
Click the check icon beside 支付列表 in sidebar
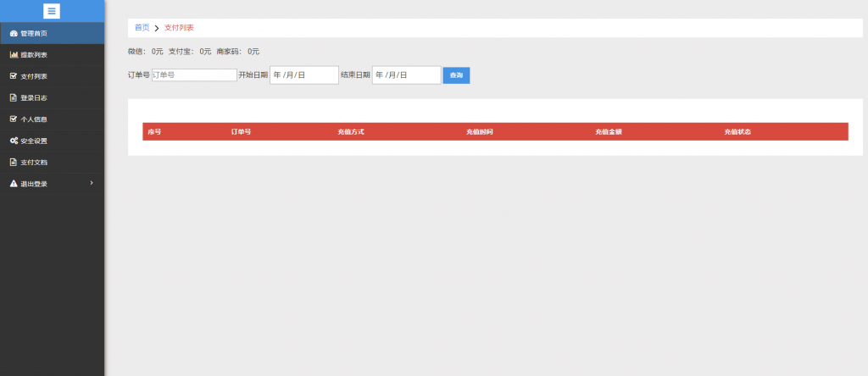click(14, 76)
